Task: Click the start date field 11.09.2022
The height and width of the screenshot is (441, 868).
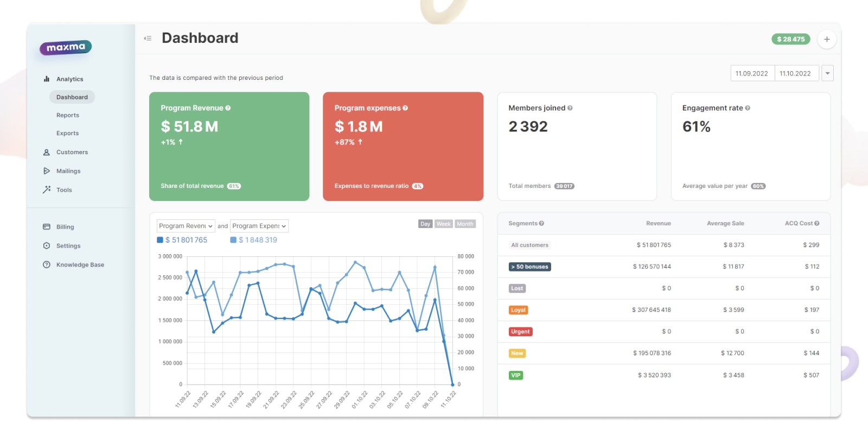Action: pyautogui.click(x=752, y=73)
